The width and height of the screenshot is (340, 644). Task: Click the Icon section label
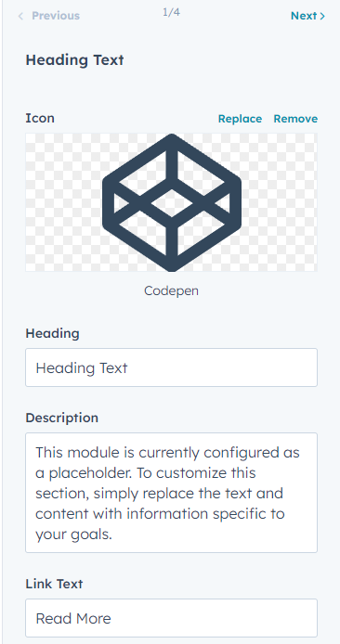point(40,118)
